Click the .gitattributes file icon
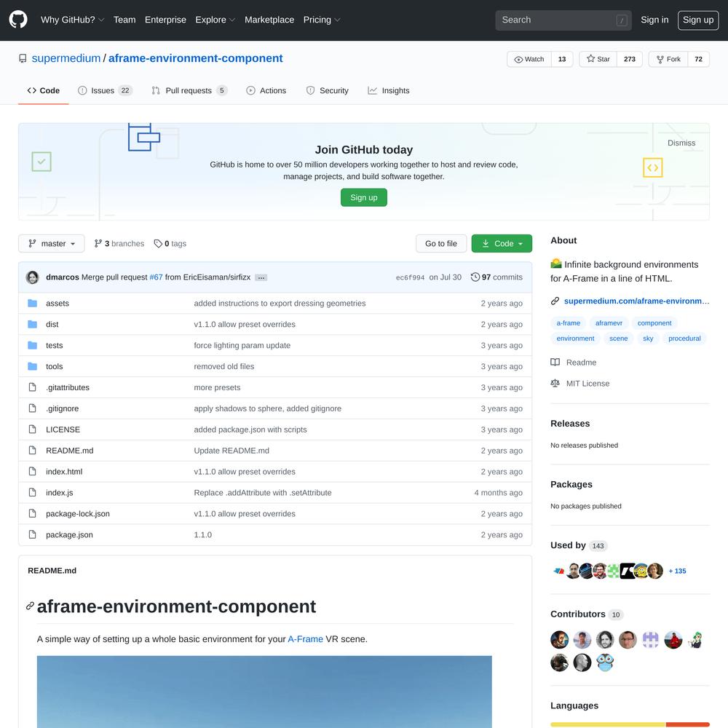 32,387
